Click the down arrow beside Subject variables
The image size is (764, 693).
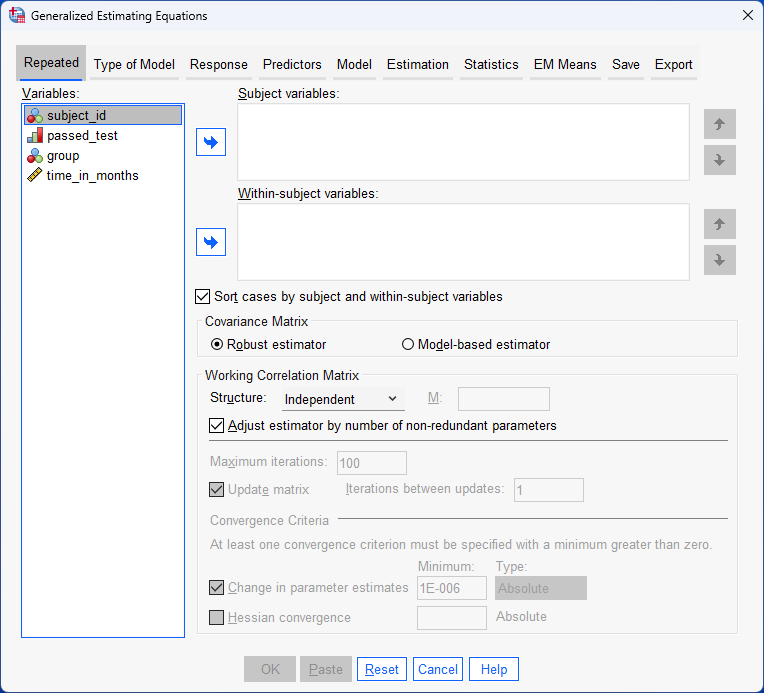click(720, 160)
